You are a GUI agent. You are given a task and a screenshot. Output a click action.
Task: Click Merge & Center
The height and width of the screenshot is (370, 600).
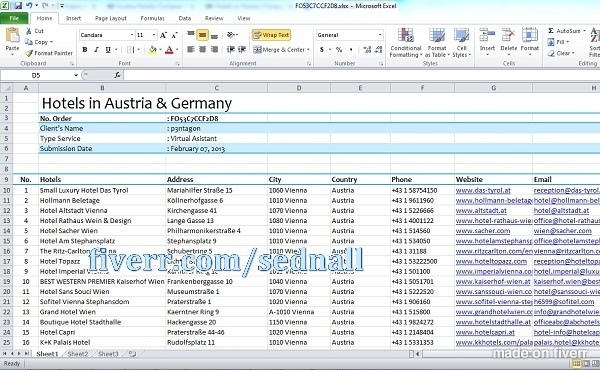[x=279, y=49]
